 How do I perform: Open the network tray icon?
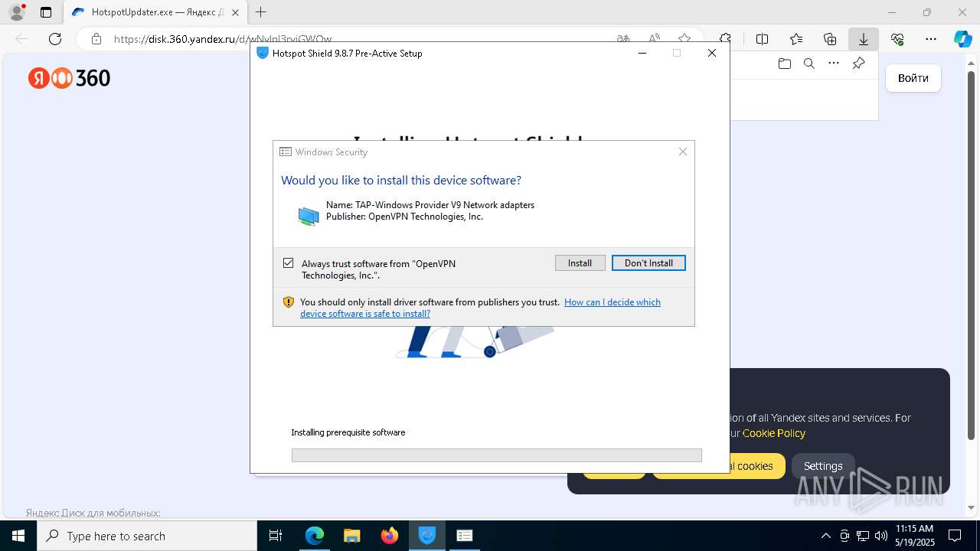[x=863, y=536]
